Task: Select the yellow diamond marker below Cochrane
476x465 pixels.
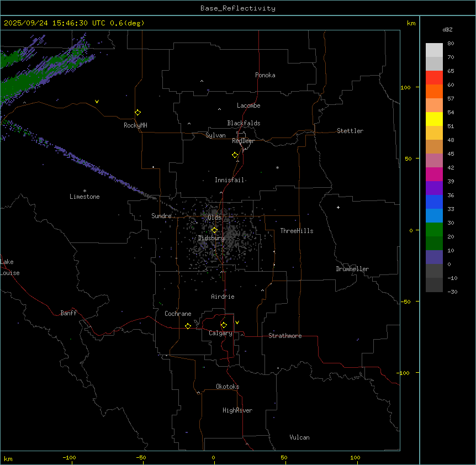Action: click(x=188, y=326)
